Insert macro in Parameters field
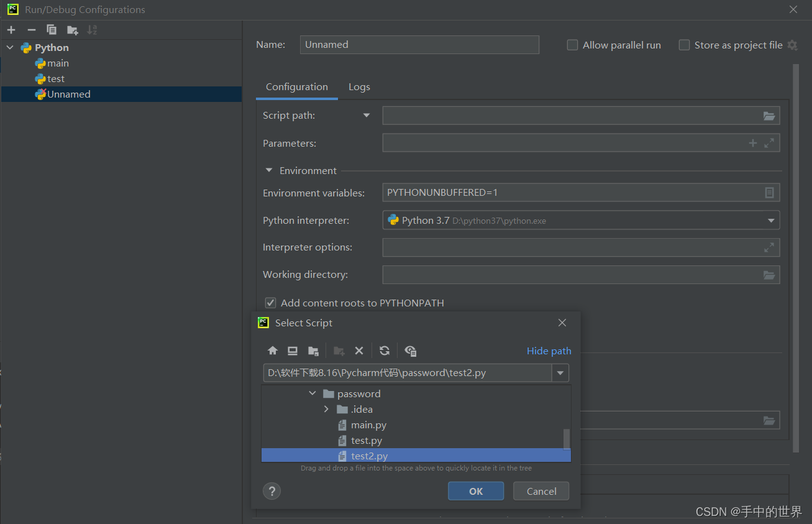The width and height of the screenshot is (812, 524). point(753,143)
